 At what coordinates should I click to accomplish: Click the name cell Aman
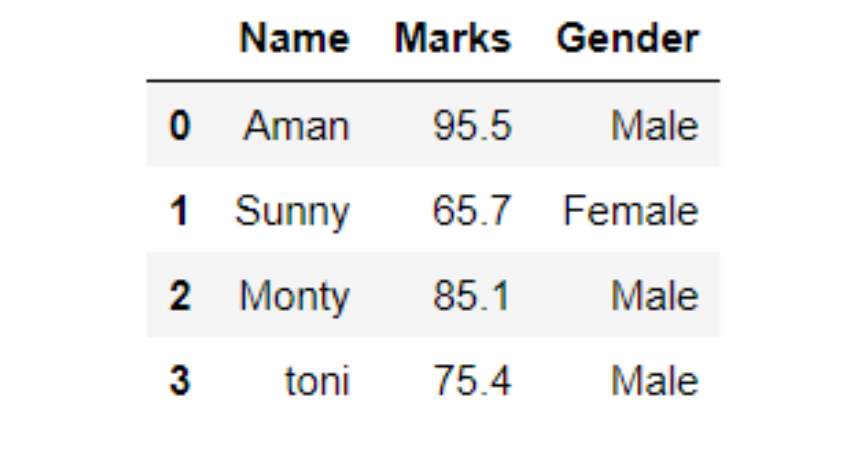tap(297, 126)
